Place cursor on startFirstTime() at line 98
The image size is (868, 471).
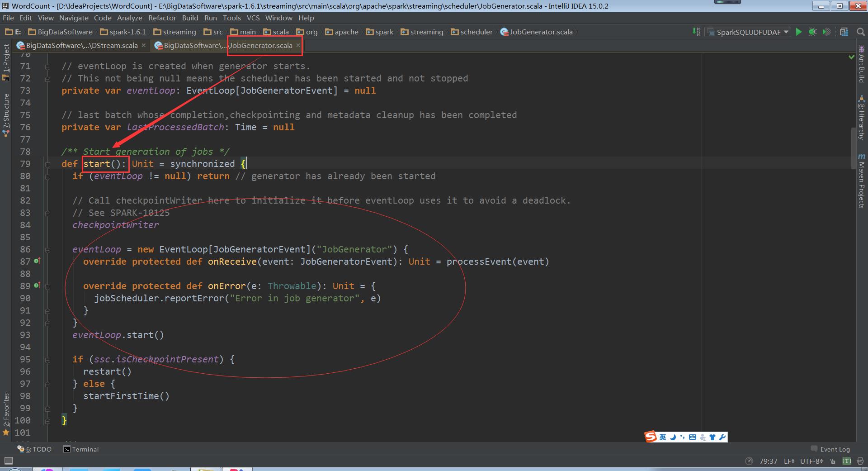[126, 396]
